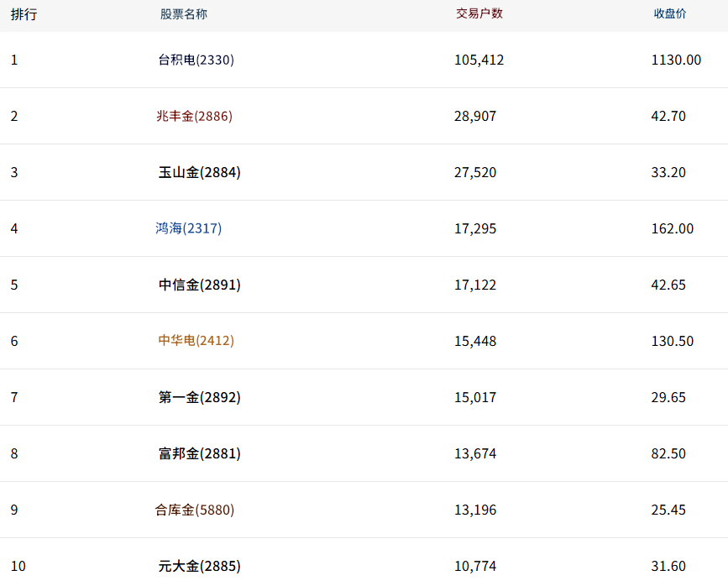Click rank number 1 in 台积电 row
728x586 pixels.
pyautogui.click(x=14, y=60)
